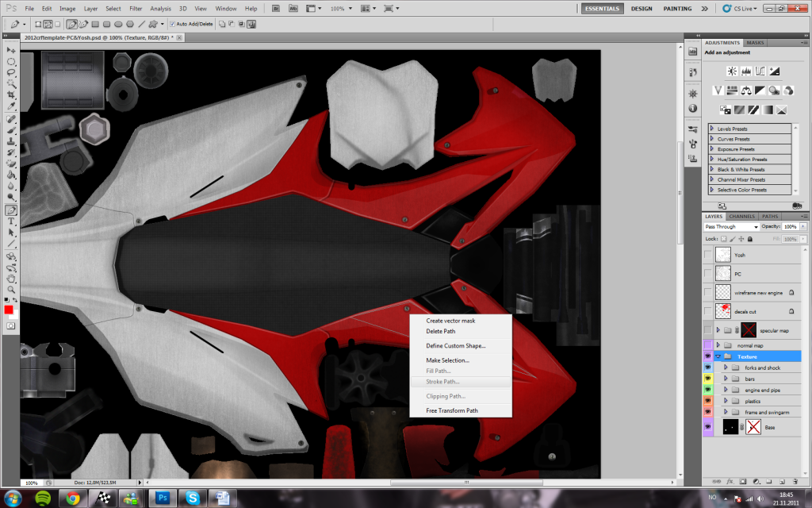The width and height of the screenshot is (812, 508).
Task: Add a Black & White adjustment
Action: click(x=760, y=90)
